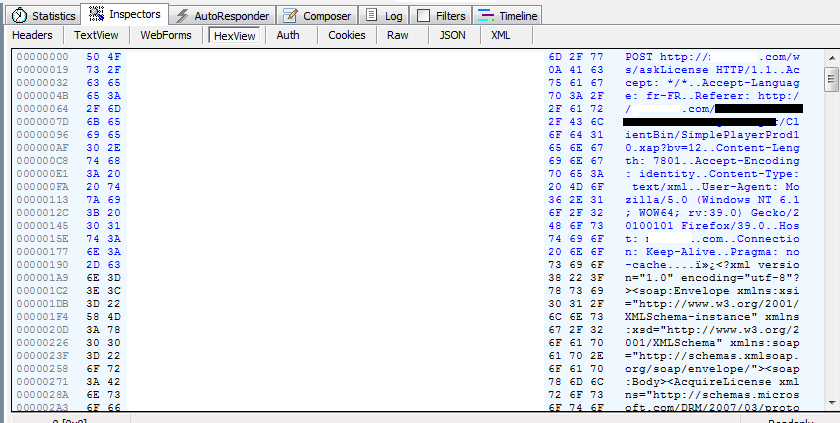Click offset 000001F4 row address
This screenshot has height=423, width=840.
click(x=42, y=316)
